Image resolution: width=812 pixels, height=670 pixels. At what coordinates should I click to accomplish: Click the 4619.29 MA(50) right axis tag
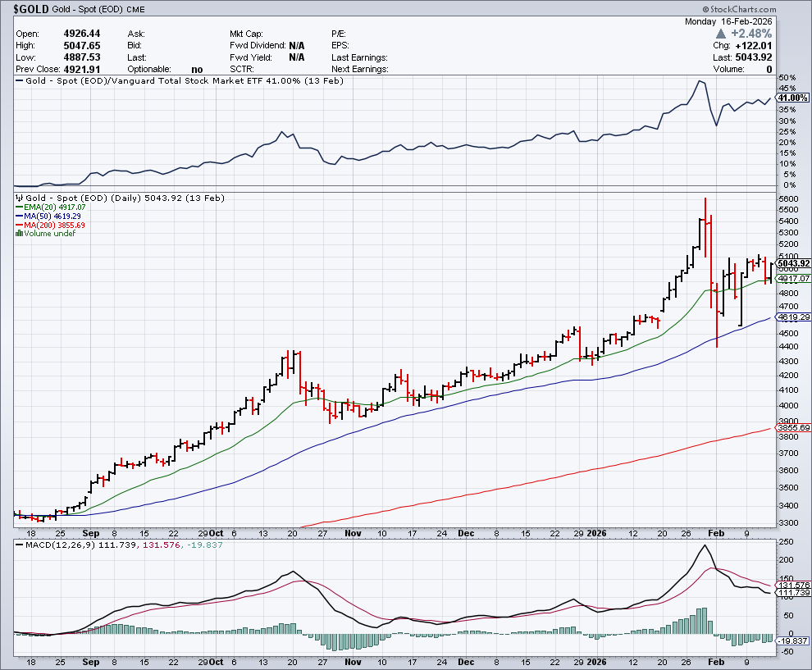(794, 317)
